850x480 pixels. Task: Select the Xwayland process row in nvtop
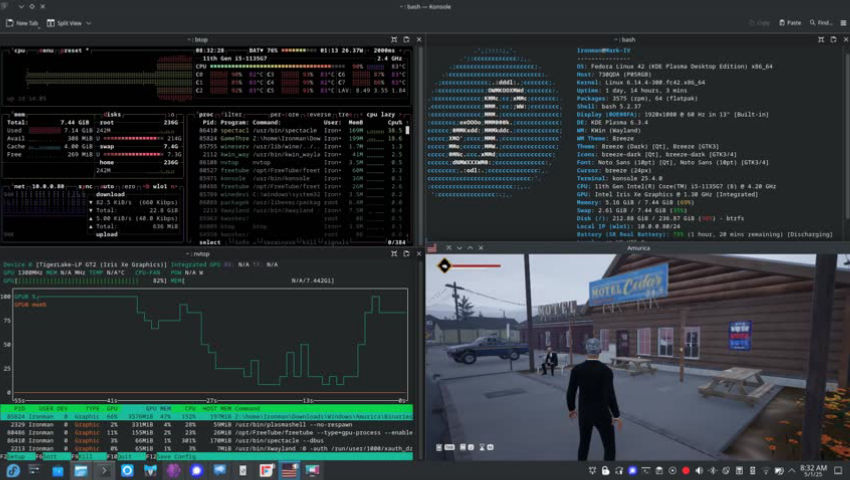(207, 449)
